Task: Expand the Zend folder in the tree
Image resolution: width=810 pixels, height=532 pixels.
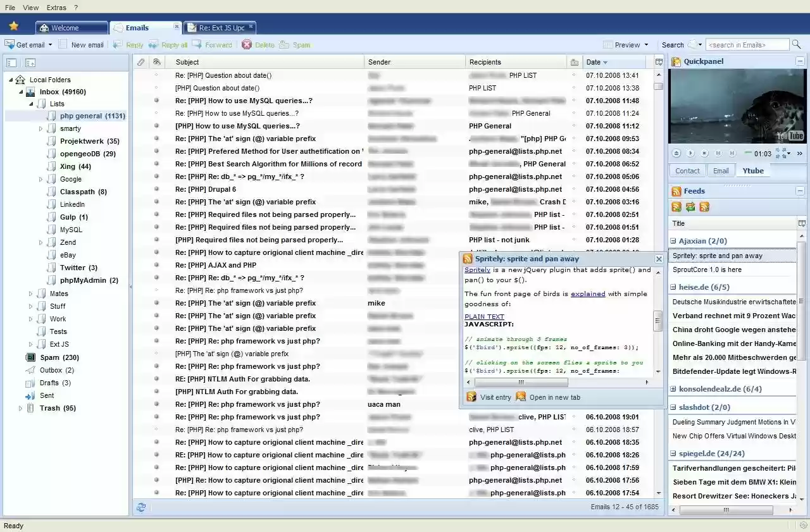Action: (40, 242)
